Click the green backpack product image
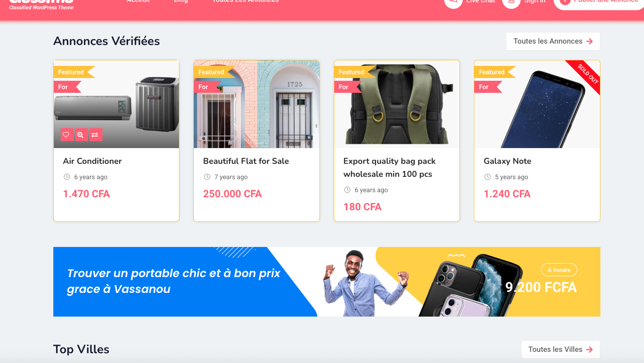Screen dimensions: 644x363 click(x=397, y=104)
